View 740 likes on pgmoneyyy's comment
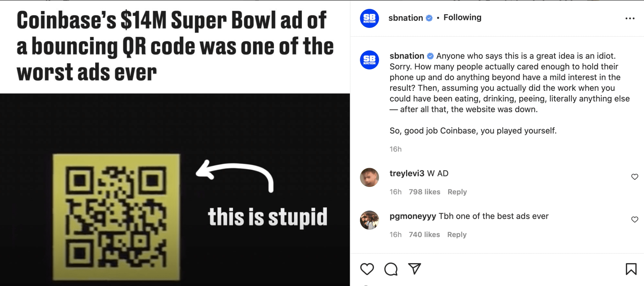This screenshot has height=286, width=644. (424, 235)
